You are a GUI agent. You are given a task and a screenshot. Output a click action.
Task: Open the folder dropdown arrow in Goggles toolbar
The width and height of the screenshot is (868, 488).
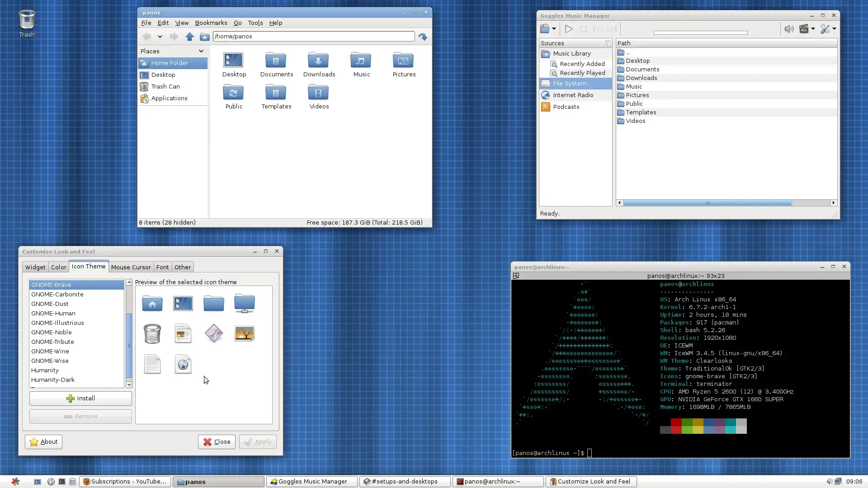click(x=554, y=29)
